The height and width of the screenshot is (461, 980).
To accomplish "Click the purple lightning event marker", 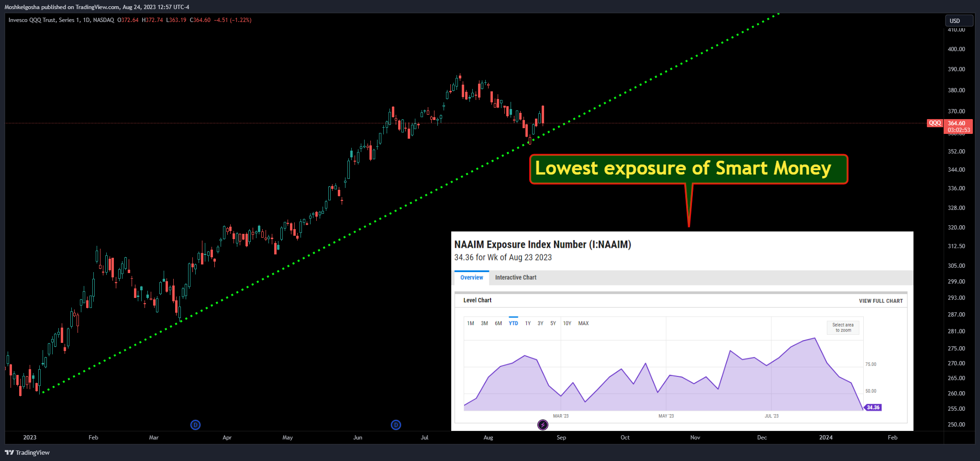I will 543,425.
